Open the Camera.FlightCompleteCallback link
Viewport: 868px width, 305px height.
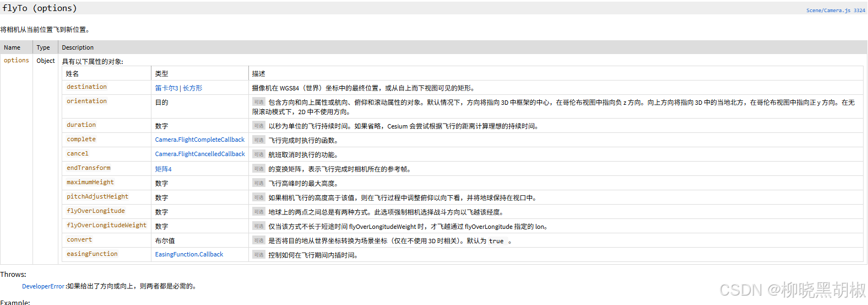click(x=199, y=140)
